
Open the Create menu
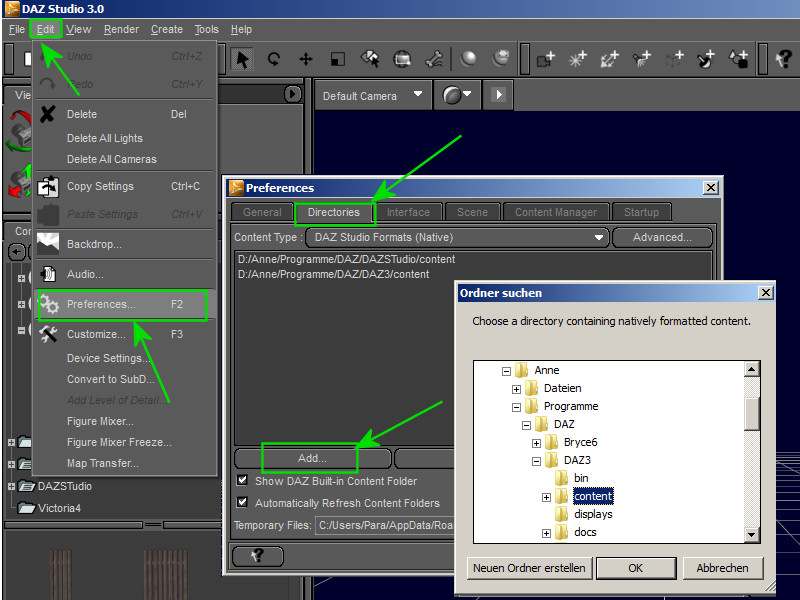click(x=166, y=29)
